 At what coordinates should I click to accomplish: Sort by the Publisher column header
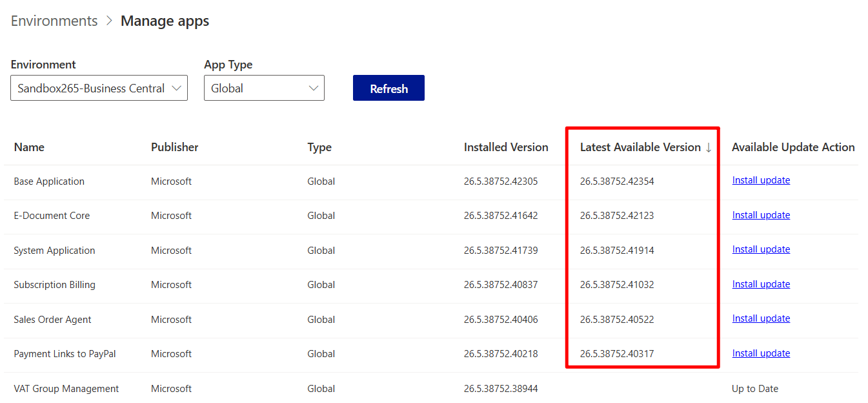(175, 147)
